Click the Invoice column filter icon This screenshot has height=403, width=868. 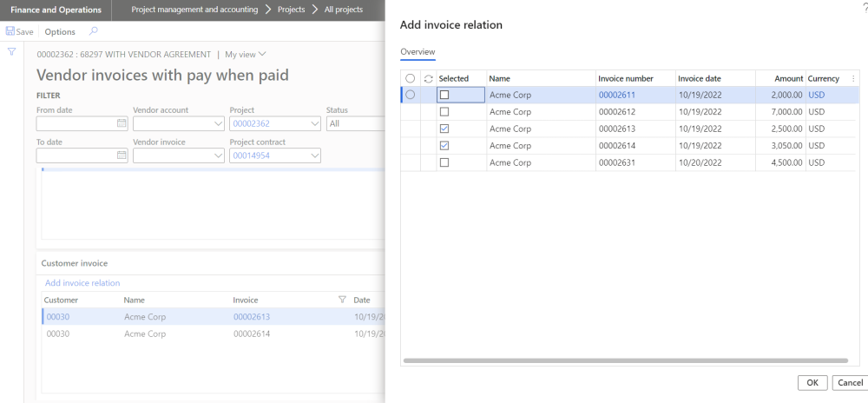342,300
